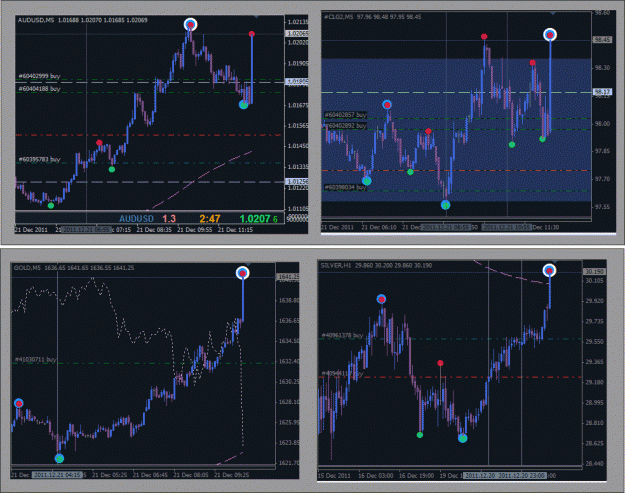Click the white-ringed red marker at AUDUSD peak

click(191, 25)
